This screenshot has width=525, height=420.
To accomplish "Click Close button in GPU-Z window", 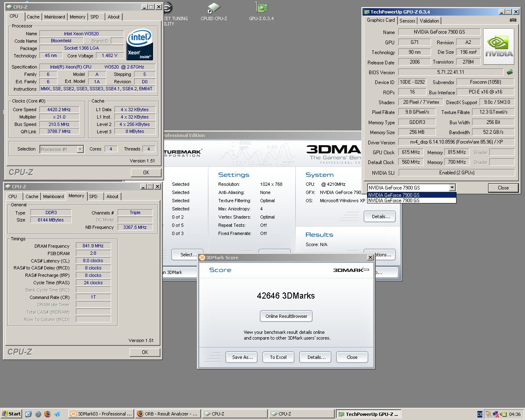I will pos(503,188).
